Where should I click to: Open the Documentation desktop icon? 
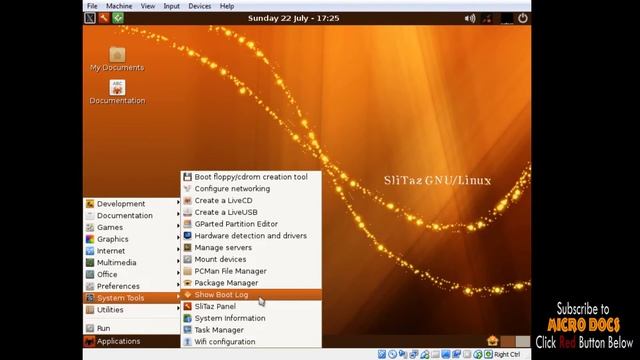tap(117, 92)
